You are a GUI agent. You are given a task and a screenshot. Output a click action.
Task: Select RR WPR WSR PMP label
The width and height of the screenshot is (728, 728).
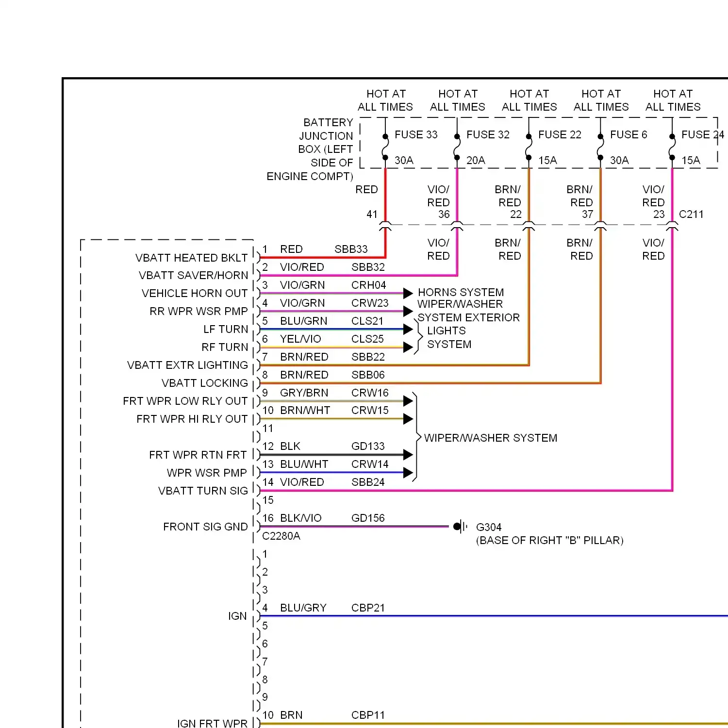pos(199,311)
